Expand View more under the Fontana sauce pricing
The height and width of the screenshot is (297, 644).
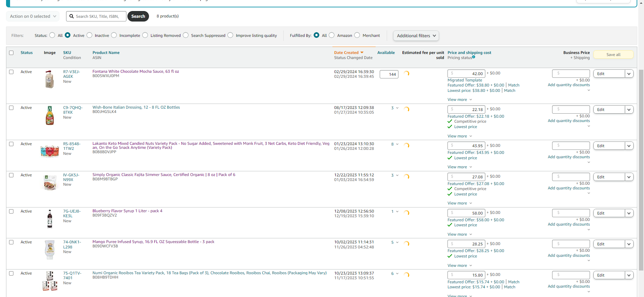[x=460, y=100]
